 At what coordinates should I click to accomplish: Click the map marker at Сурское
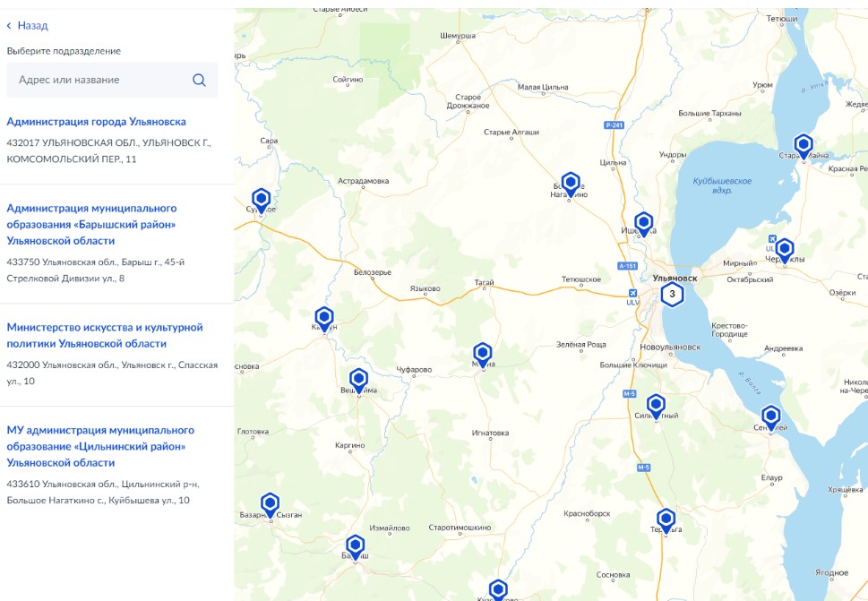pyautogui.click(x=261, y=199)
